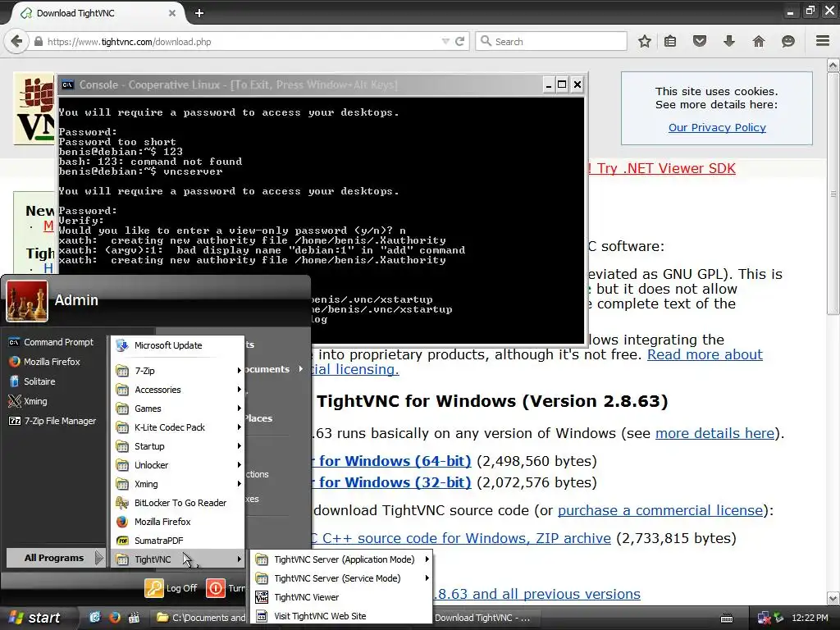Expand the Accessories folder

pyautogui.click(x=178, y=390)
